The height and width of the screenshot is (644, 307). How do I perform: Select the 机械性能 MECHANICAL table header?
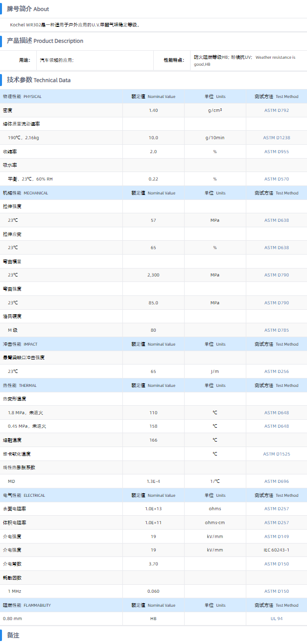click(x=25, y=193)
